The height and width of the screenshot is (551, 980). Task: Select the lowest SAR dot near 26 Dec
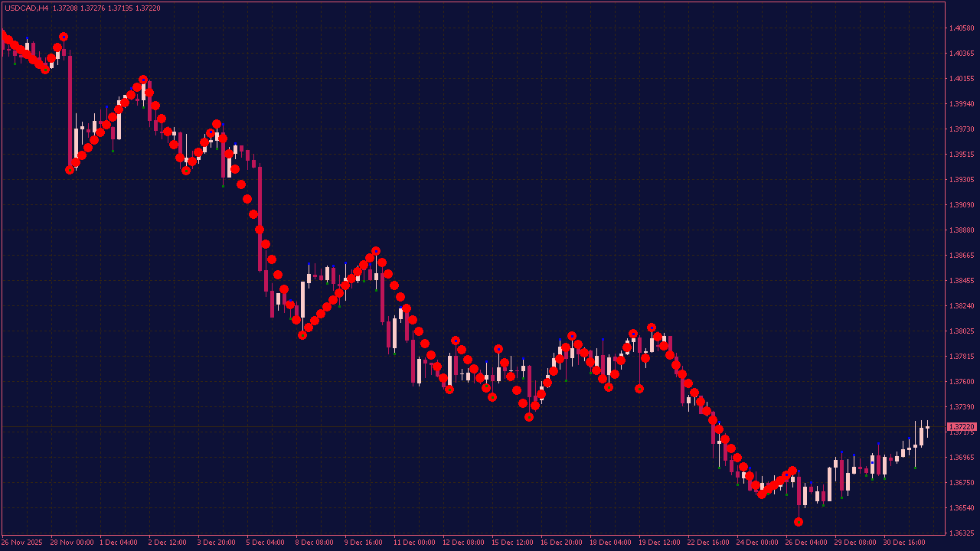(x=799, y=521)
